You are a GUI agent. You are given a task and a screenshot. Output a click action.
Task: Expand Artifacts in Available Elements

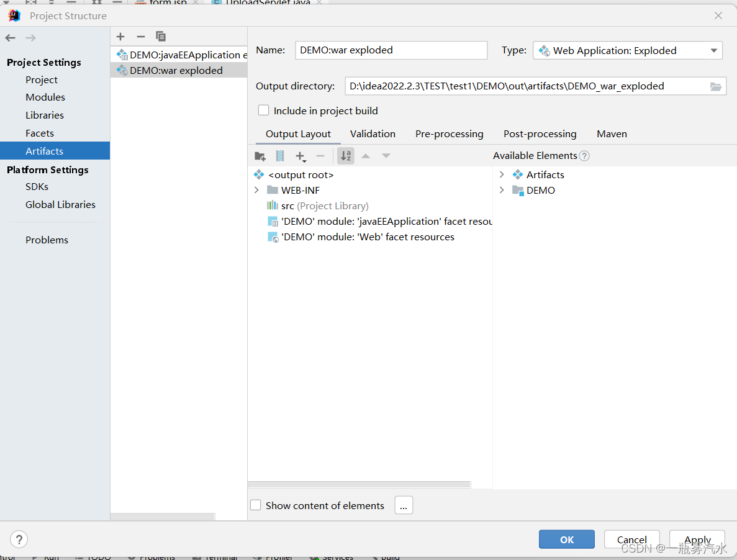(502, 174)
